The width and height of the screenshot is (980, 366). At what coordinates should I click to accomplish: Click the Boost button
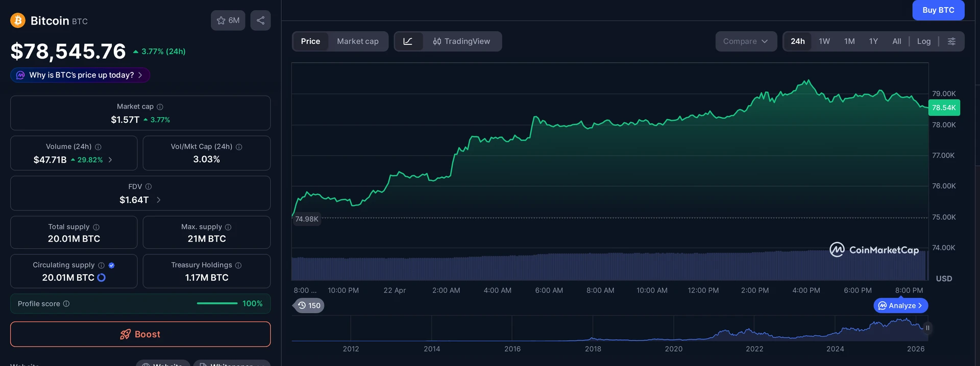coord(140,334)
